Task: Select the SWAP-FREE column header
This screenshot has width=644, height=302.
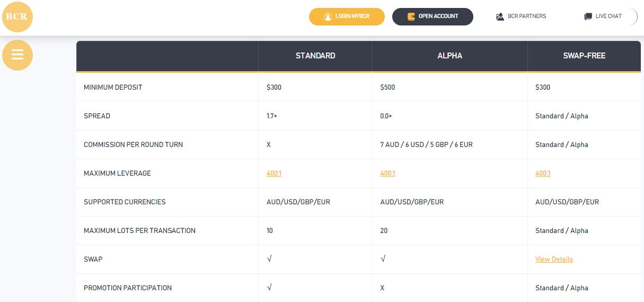Action: tap(584, 56)
